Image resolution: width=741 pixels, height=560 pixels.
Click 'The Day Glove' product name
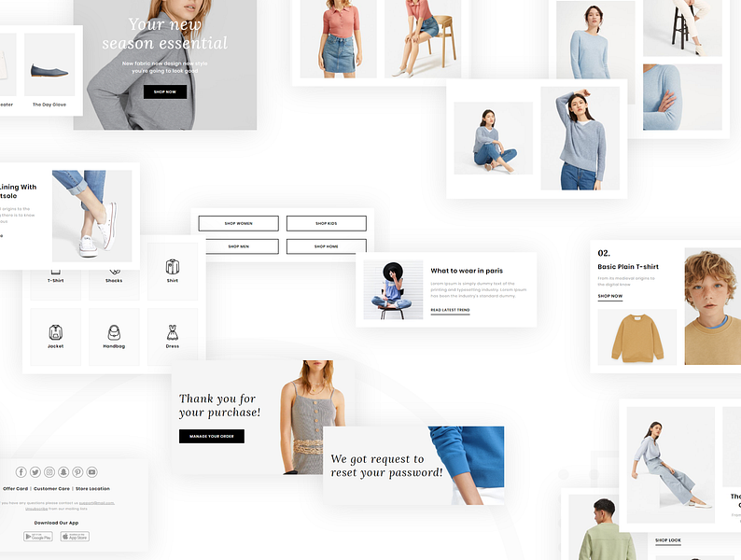[x=49, y=105]
